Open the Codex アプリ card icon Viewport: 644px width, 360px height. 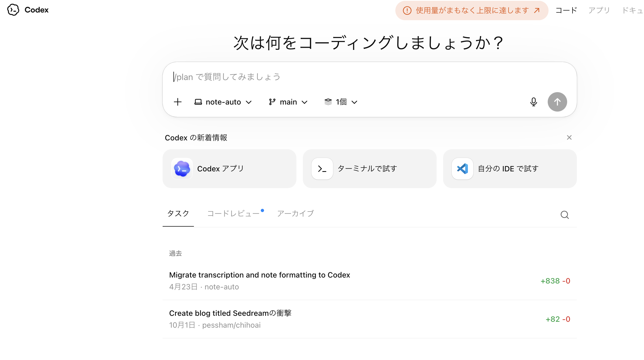click(x=182, y=169)
